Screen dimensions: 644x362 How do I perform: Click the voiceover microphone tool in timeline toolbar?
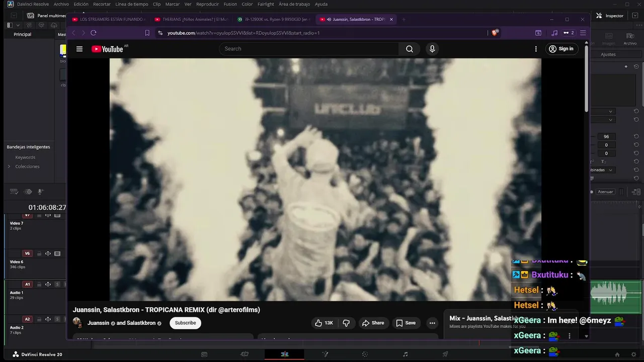(x=41, y=192)
